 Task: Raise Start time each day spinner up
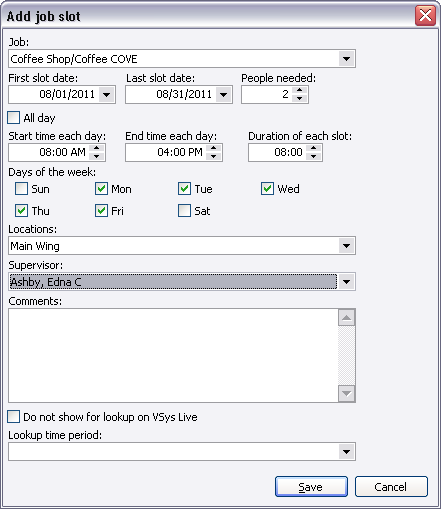click(97, 148)
